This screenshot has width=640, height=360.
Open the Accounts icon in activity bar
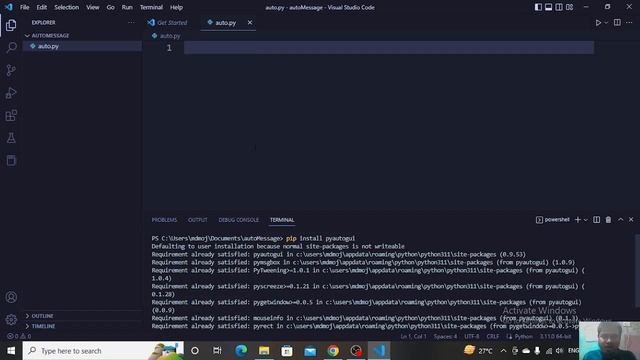[x=11, y=297]
